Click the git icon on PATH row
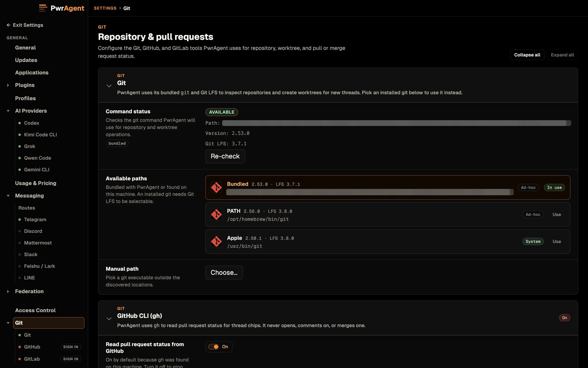The height and width of the screenshot is (368, 588). click(216, 214)
